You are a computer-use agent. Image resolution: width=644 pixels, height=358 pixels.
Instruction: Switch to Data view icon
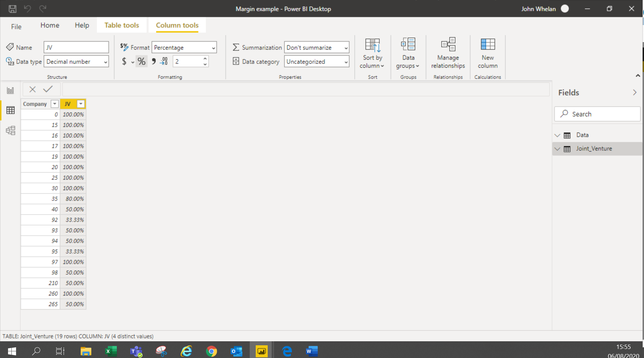10,110
